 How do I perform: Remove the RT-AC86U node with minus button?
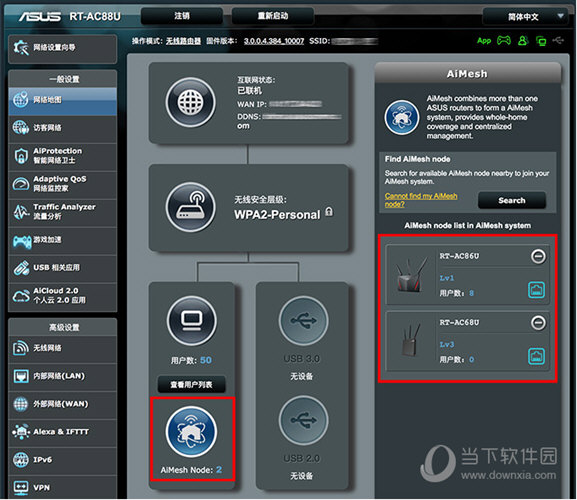tap(538, 256)
